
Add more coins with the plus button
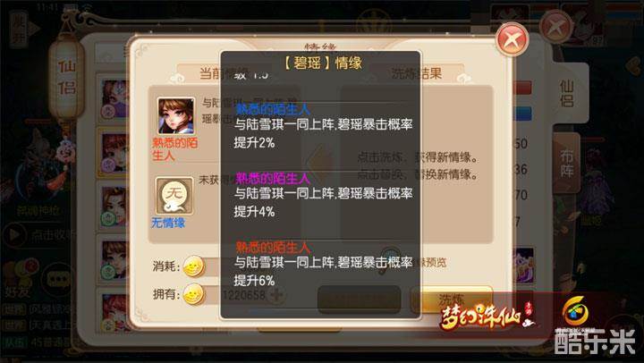(276, 294)
